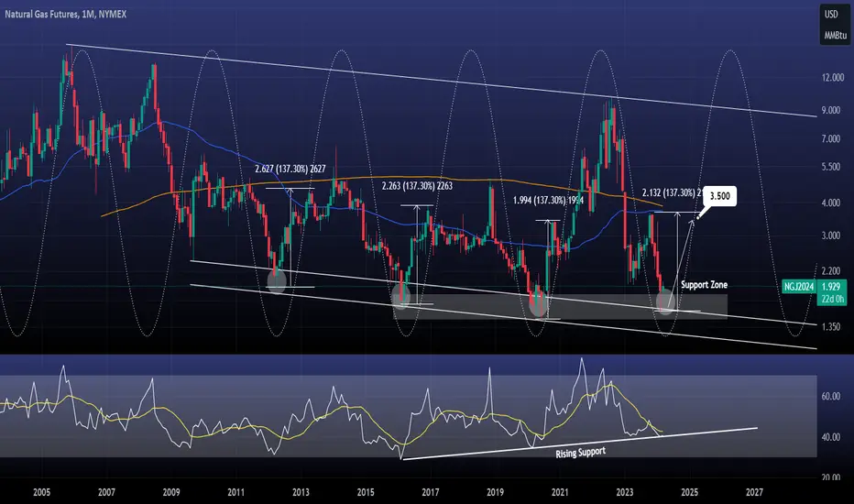Click the 2027 time axis label
This screenshot has height=504, width=854.
point(754,493)
